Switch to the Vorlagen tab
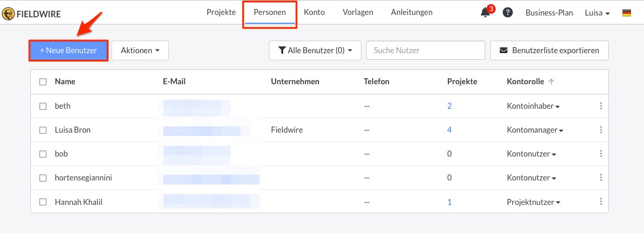Image resolution: width=644 pixels, height=233 pixels. 358,13
